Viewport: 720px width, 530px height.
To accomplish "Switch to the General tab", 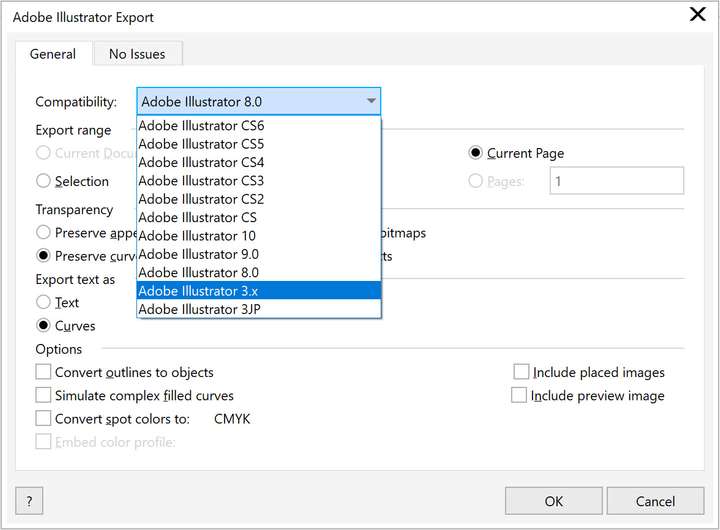I will tap(53, 54).
